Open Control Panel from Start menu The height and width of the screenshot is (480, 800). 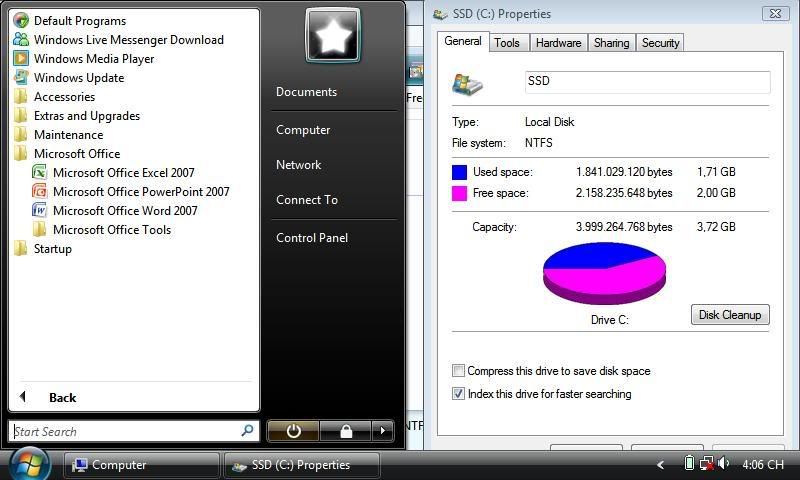coord(311,238)
